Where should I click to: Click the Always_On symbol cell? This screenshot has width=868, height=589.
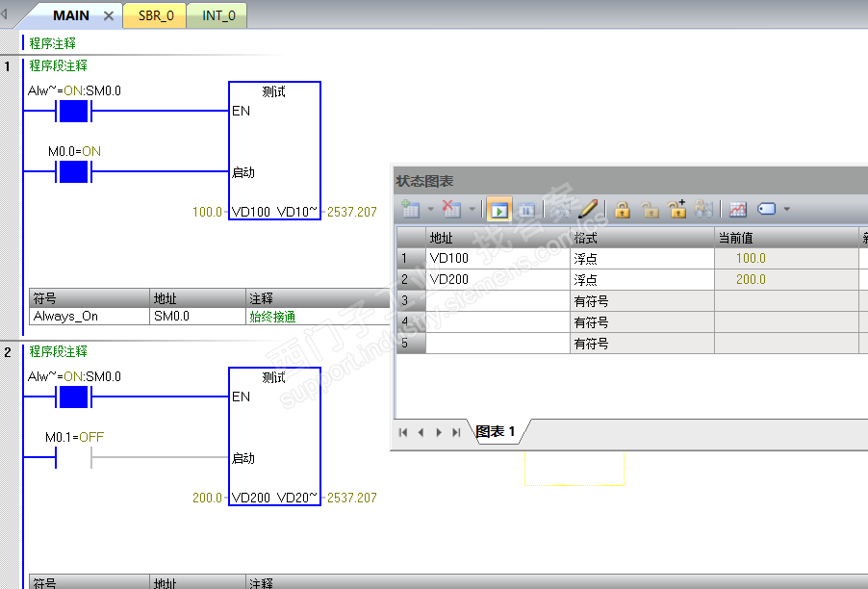(x=89, y=316)
